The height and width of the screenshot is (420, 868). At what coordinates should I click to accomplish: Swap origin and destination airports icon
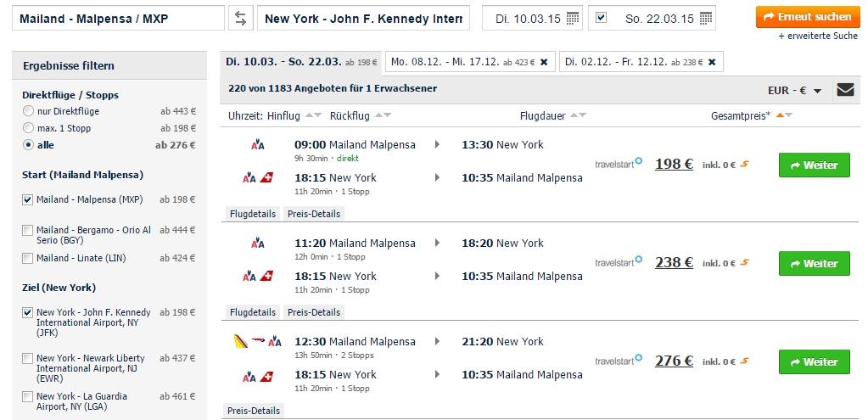(241, 19)
